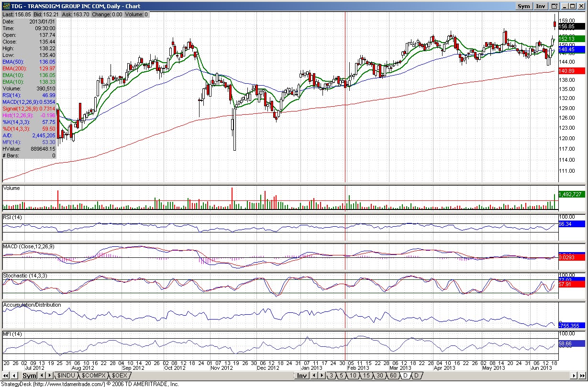The width and height of the screenshot is (588, 387).
Task: Minimize the chart window
Action: [566, 6]
